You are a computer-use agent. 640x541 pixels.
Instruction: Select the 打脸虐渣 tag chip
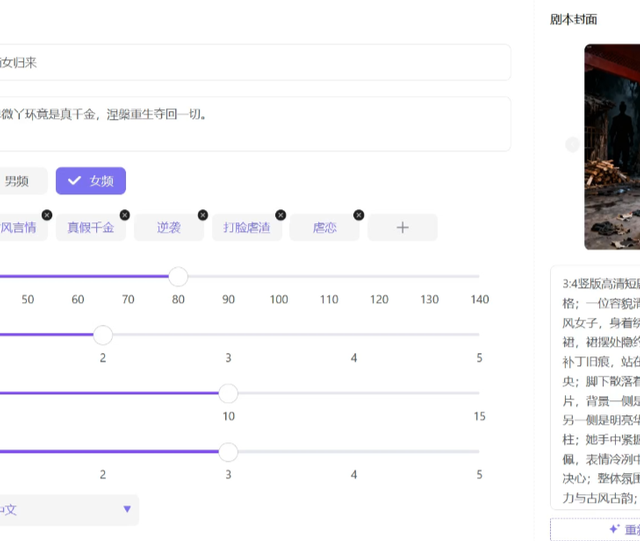247,227
